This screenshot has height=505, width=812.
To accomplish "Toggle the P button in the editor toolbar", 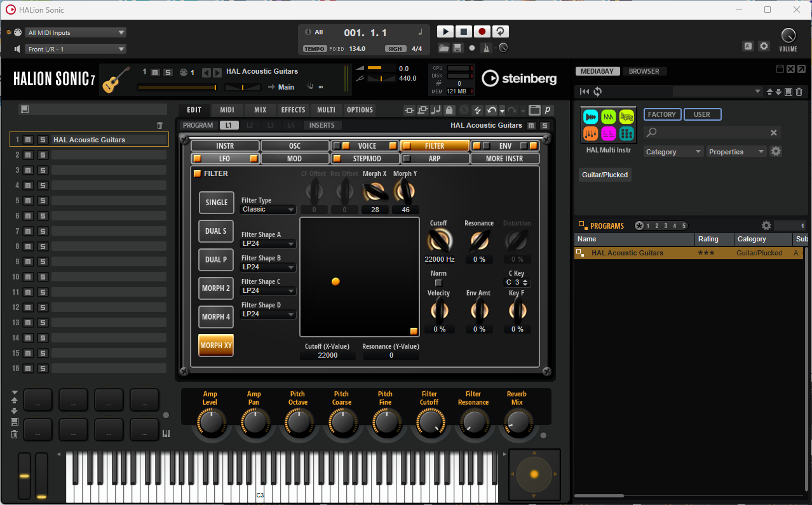I will [x=547, y=110].
